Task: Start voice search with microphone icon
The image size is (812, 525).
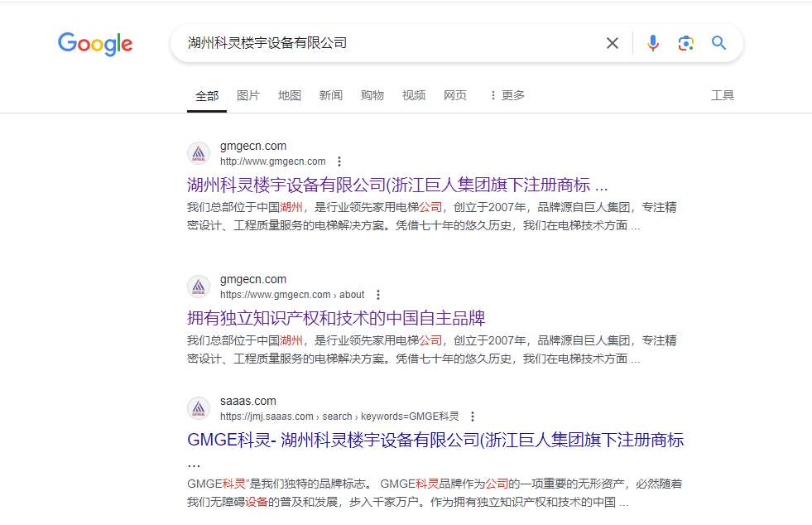Action: click(652, 43)
